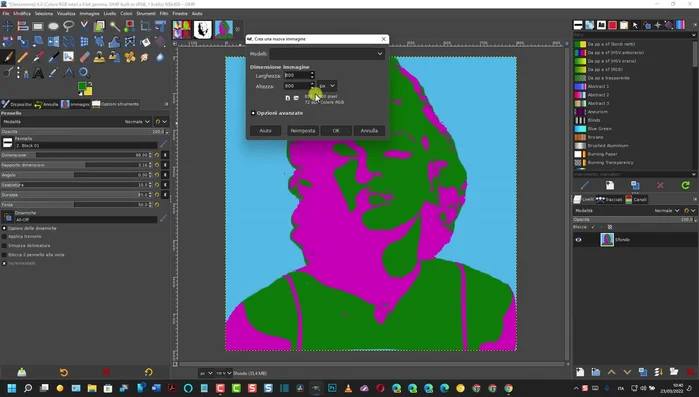Select the Text tool
699x397 pixels.
[x=38, y=73]
